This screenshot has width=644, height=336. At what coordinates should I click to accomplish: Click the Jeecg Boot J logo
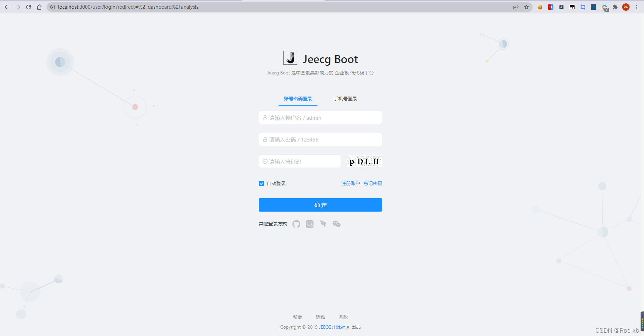290,58
